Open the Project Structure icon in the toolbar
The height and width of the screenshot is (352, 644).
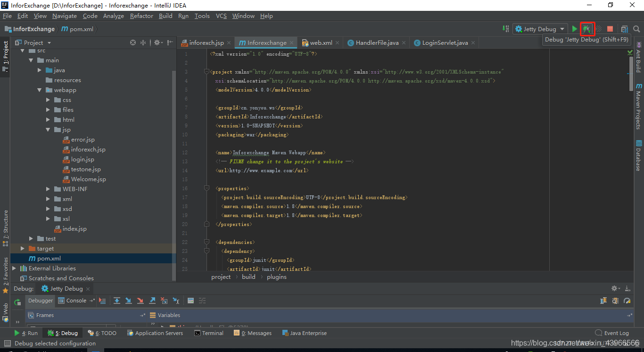pyautogui.click(x=624, y=29)
